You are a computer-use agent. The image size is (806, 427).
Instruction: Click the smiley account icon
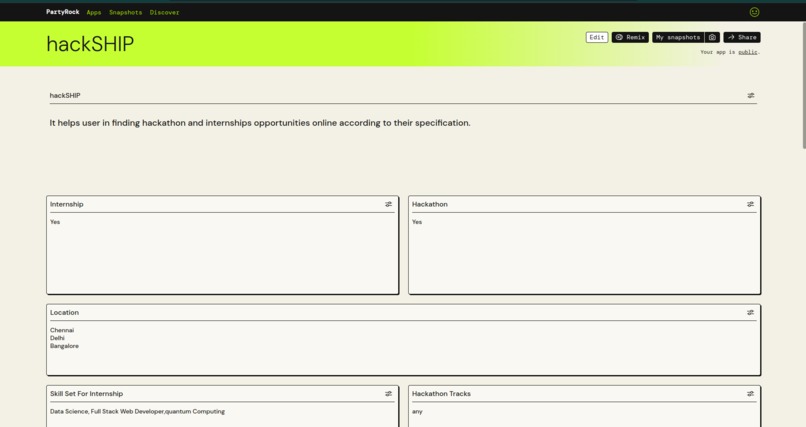[754, 12]
